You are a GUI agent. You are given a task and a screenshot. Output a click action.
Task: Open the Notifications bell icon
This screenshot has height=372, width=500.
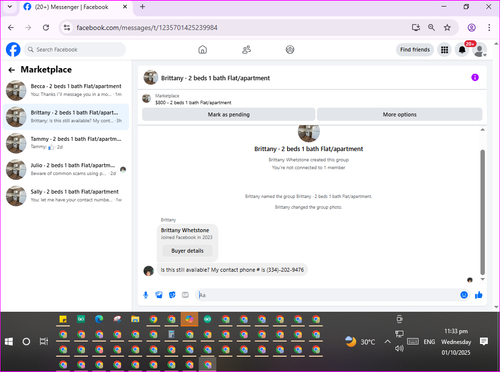[x=462, y=50]
